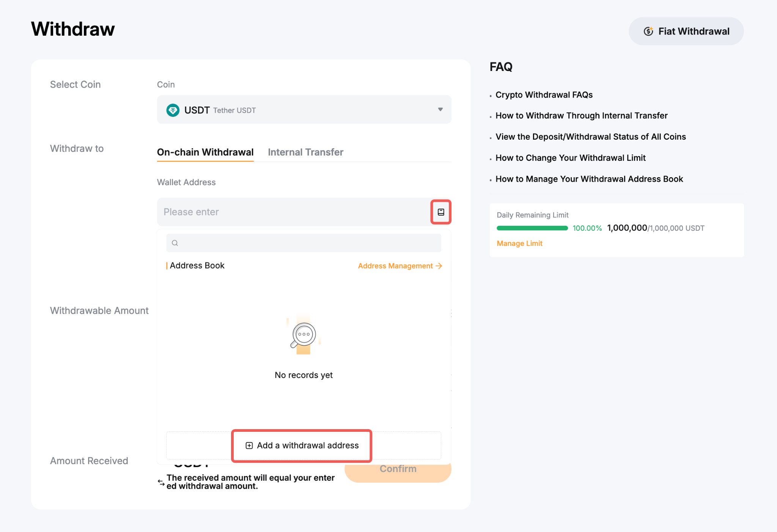Click the Fiat Withdrawal coin icon
This screenshot has height=532, width=777.
648,31
